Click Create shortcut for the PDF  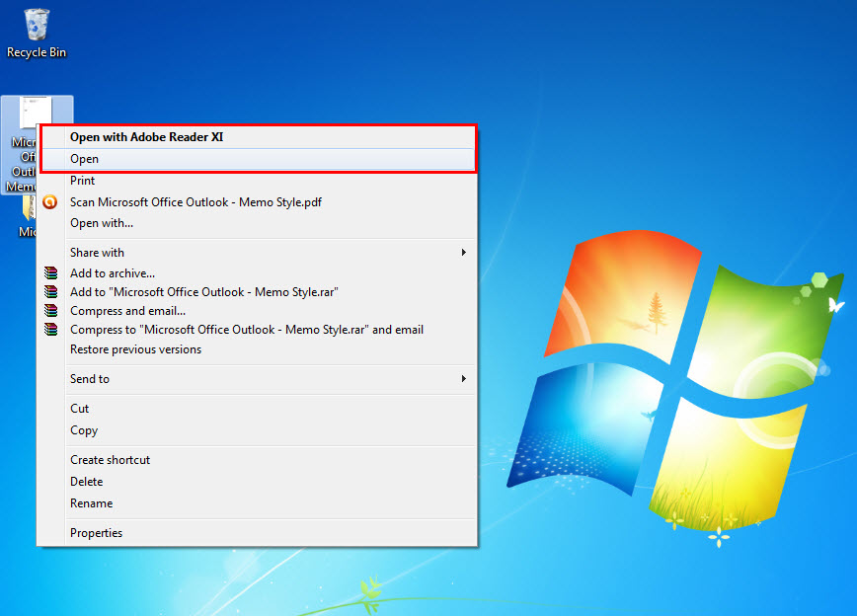(x=110, y=459)
